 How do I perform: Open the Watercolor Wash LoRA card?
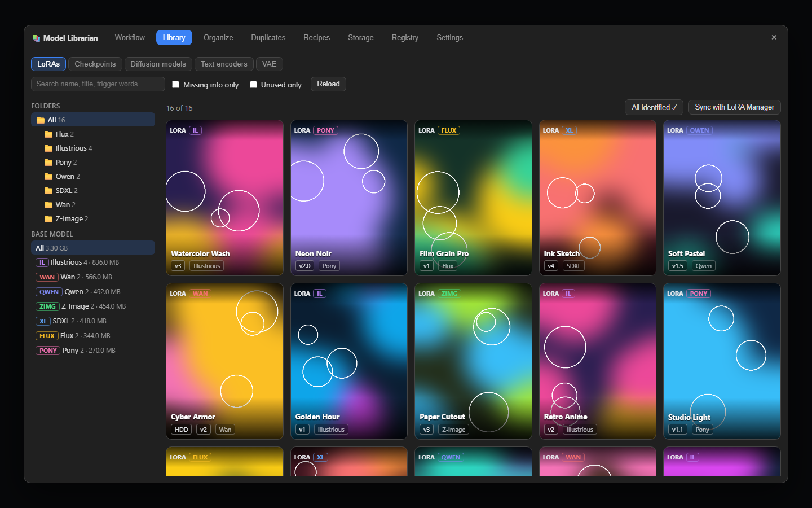224,198
